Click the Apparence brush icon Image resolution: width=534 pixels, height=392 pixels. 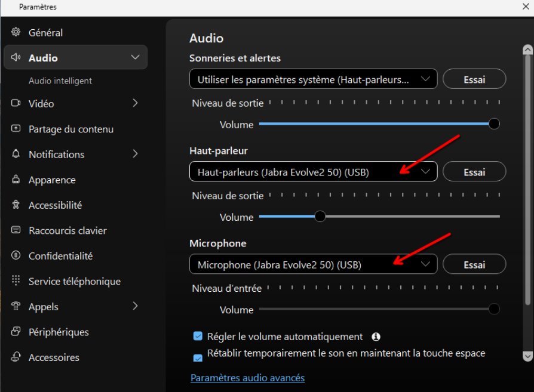(16, 179)
